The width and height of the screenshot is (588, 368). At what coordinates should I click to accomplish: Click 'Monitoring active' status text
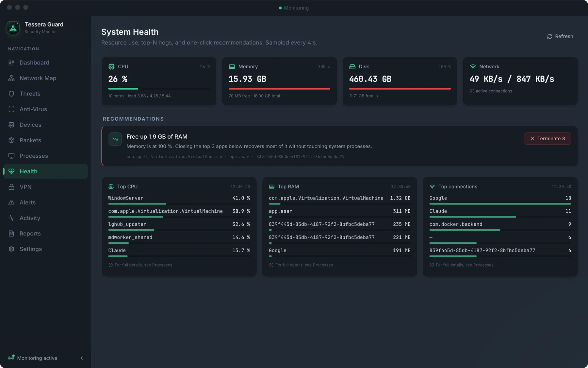(x=37, y=358)
